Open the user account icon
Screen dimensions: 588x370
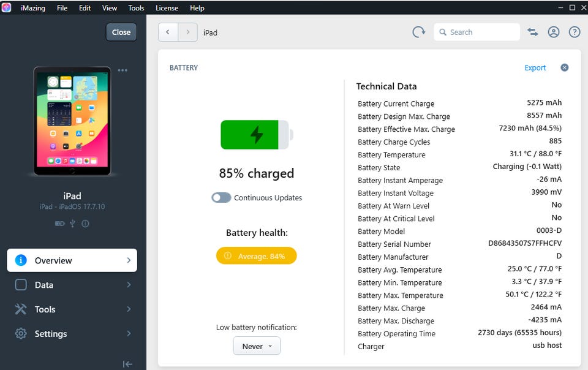pyautogui.click(x=554, y=32)
